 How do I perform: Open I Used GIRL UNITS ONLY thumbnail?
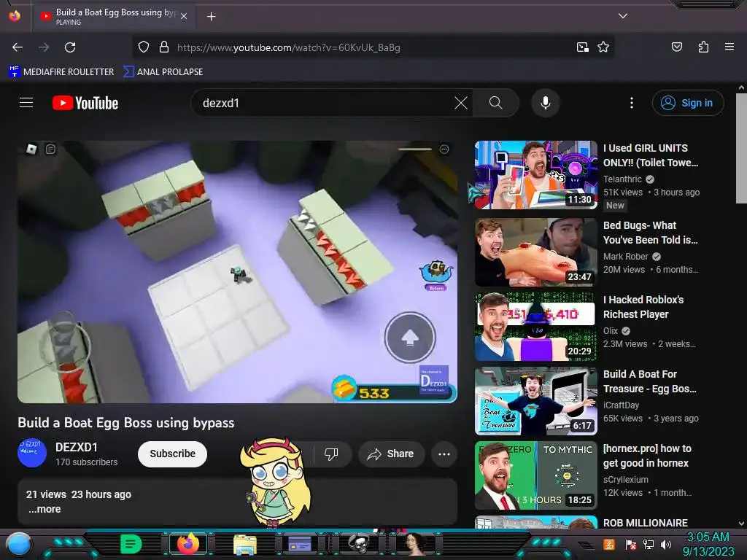pos(536,175)
